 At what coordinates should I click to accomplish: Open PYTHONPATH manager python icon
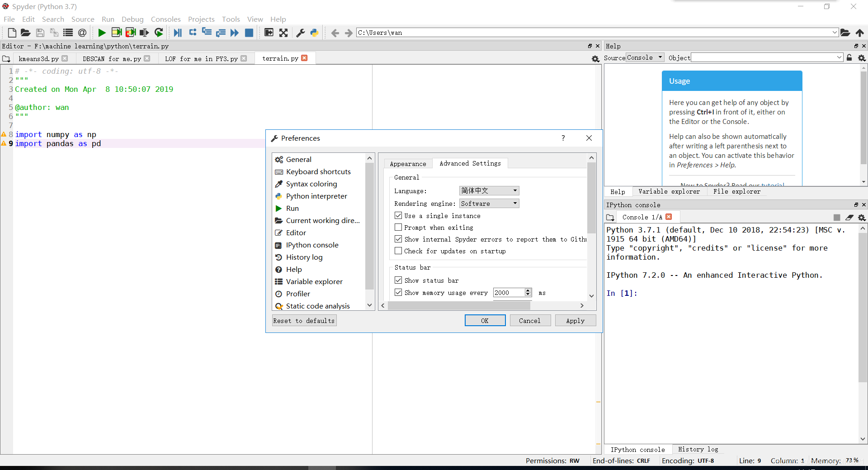(314, 33)
